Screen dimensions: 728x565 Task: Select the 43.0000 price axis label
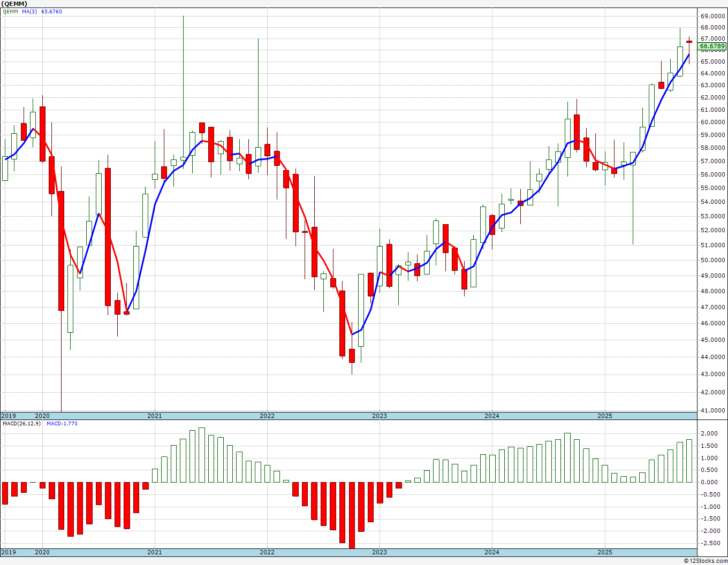tap(712, 374)
